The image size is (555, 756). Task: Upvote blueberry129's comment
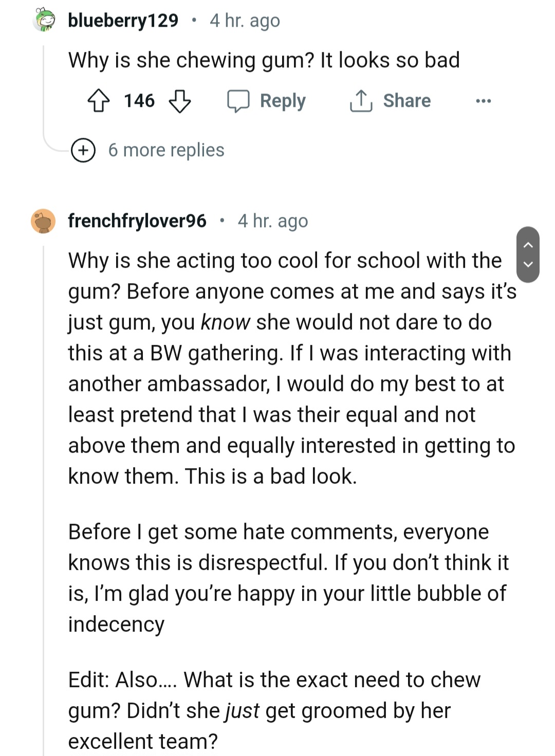coord(98,101)
